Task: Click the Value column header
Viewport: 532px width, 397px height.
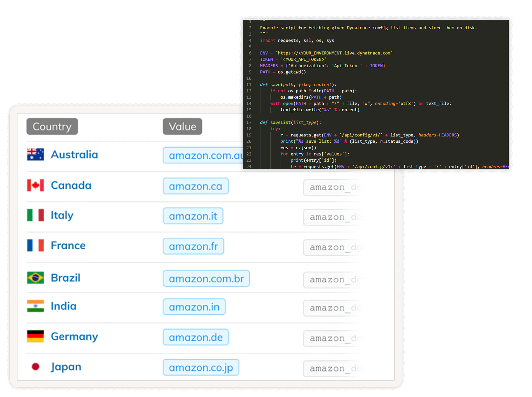Action: pyautogui.click(x=182, y=126)
